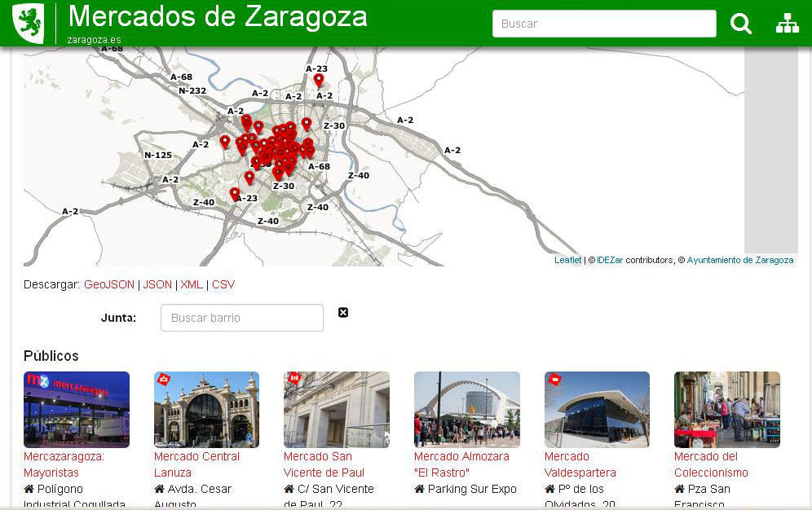Open the sitemap icon in header
The height and width of the screenshot is (510, 812).
coord(787,24)
